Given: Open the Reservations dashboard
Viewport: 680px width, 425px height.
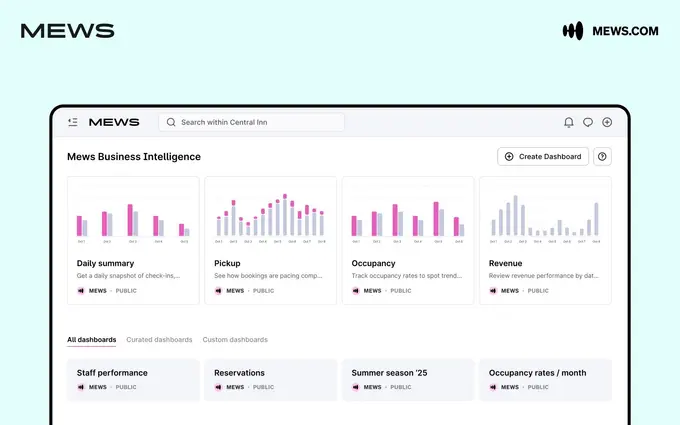Looking at the screenshot, I should [271, 379].
